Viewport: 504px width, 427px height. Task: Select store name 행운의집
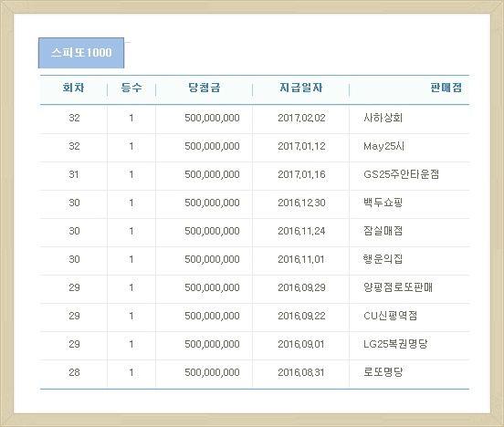[x=383, y=259]
